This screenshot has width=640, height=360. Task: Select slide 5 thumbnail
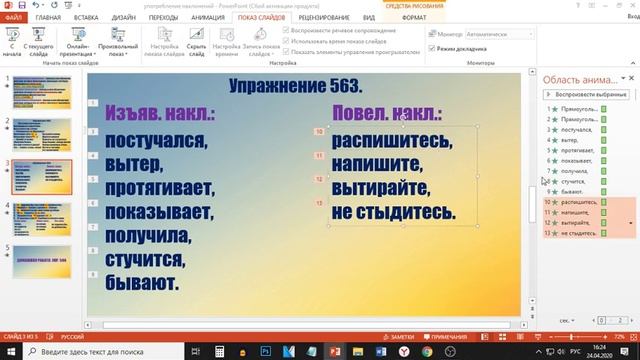coord(42,262)
